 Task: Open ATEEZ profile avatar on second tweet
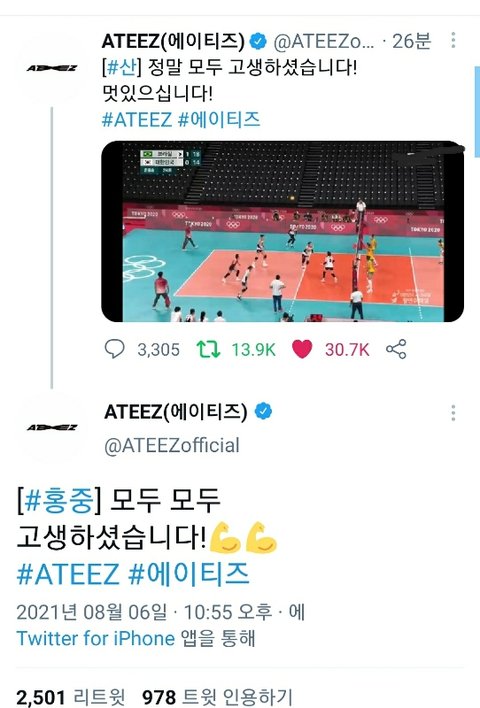[x=52, y=427]
